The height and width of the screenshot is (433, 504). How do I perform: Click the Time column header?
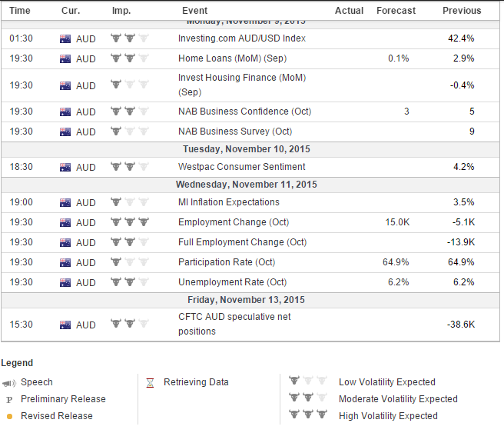20,11
